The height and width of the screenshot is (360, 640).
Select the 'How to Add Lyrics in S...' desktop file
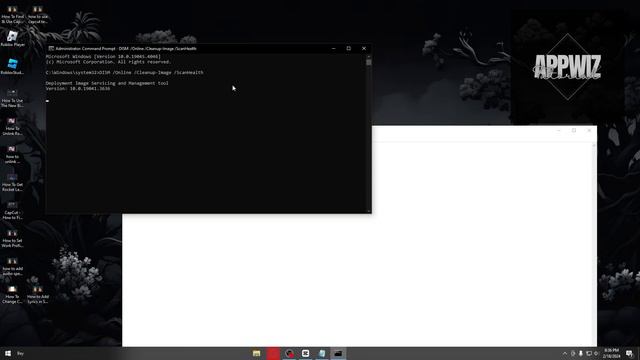(38, 295)
